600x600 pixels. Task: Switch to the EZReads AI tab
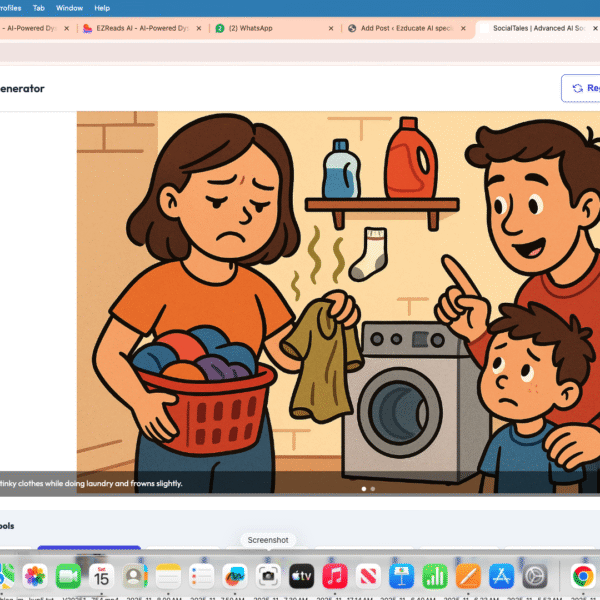(142, 28)
